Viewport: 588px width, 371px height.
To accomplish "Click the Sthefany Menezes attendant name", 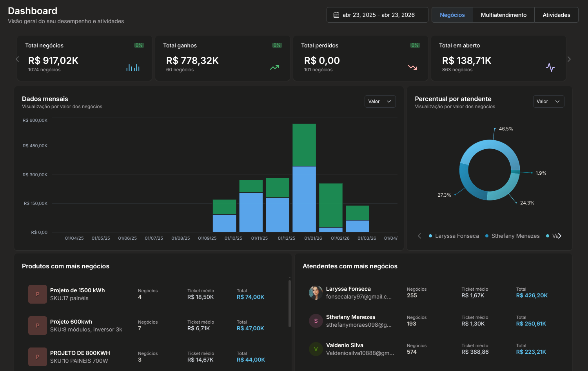I will 351,317.
